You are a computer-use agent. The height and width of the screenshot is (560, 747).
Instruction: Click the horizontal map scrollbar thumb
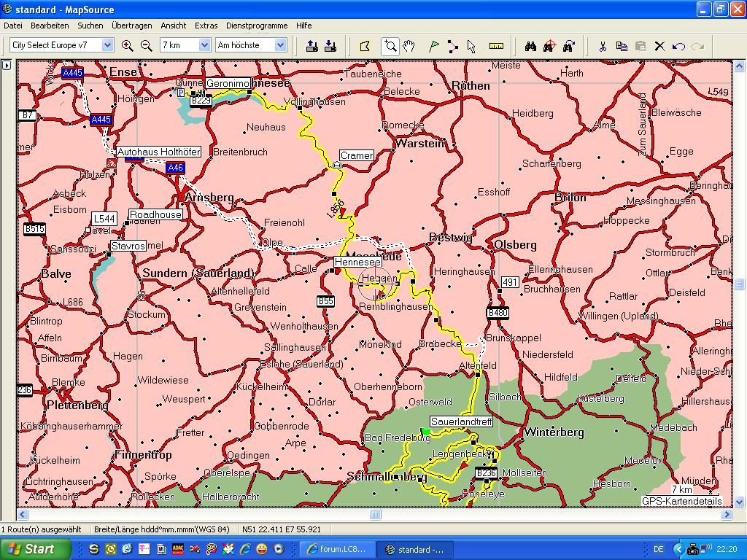tap(375, 515)
